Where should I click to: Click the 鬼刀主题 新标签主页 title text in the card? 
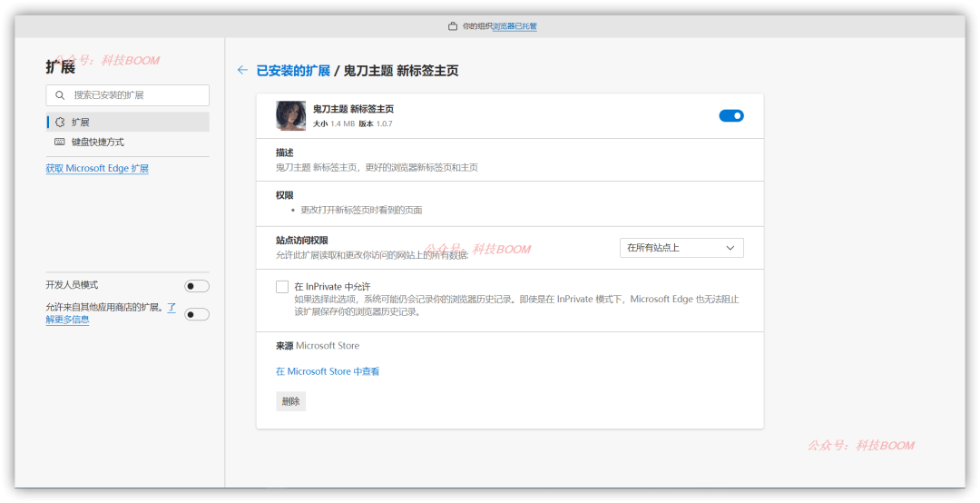(353, 109)
